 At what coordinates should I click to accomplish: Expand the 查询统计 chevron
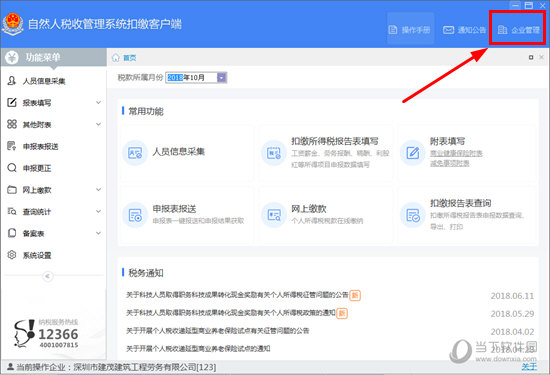click(x=99, y=211)
